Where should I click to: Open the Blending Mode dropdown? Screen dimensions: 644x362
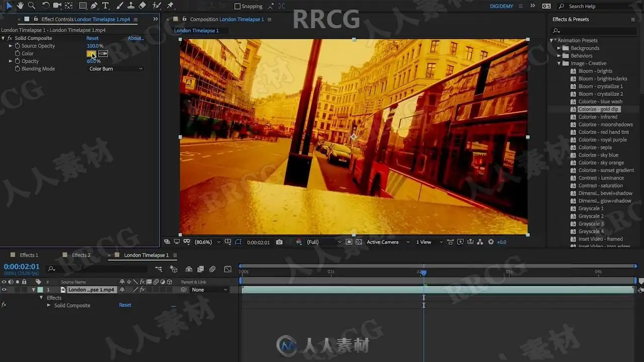(116, 69)
